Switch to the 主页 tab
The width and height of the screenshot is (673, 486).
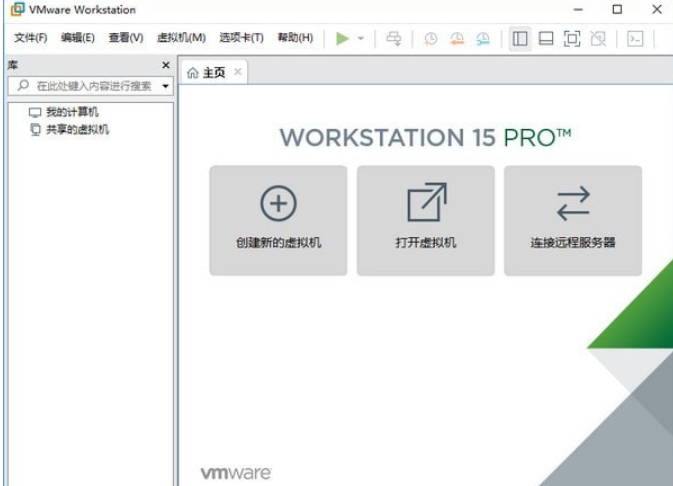(x=215, y=73)
